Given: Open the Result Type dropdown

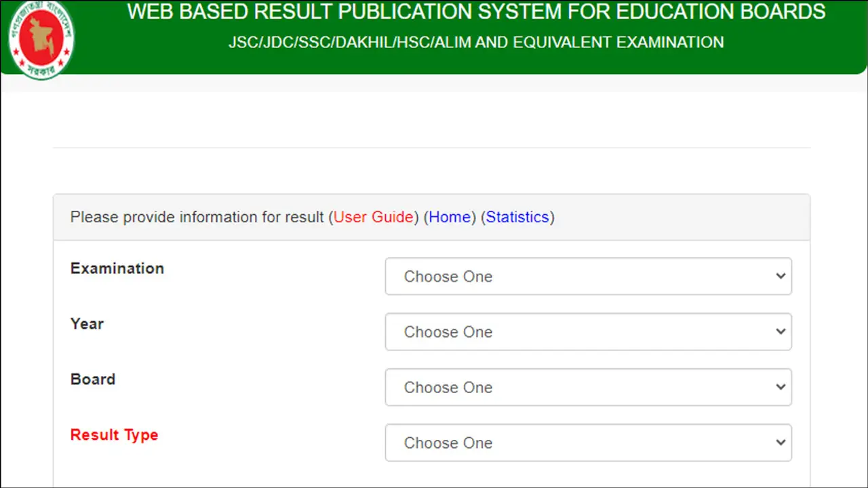Looking at the screenshot, I should [588, 443].
